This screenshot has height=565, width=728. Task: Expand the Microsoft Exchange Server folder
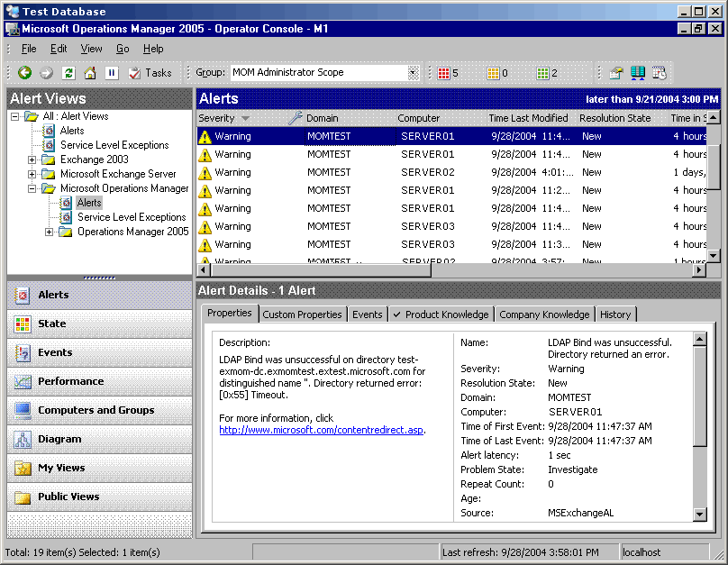pyautogui.click(x=32, y=175)
